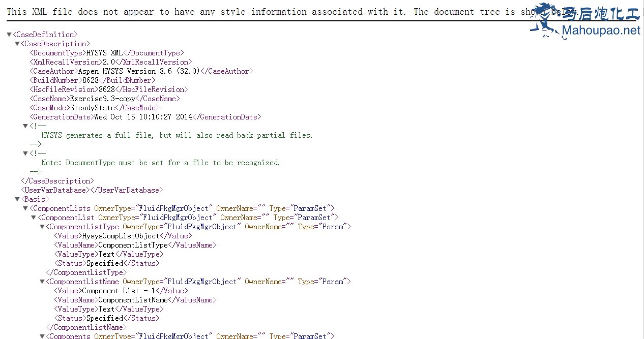
Task: Click the <CaseDefinition> opening tag
Action: (x=45, y=35)
